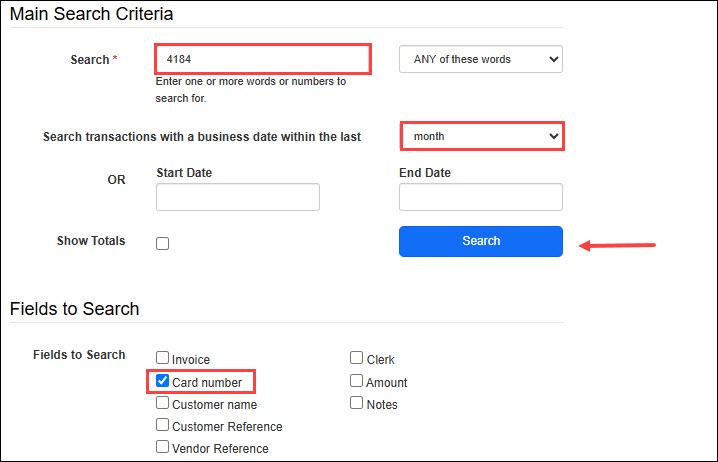Toggle the Amount field checkbox
This screenshot has width=718, height=462.
point(357,381)
